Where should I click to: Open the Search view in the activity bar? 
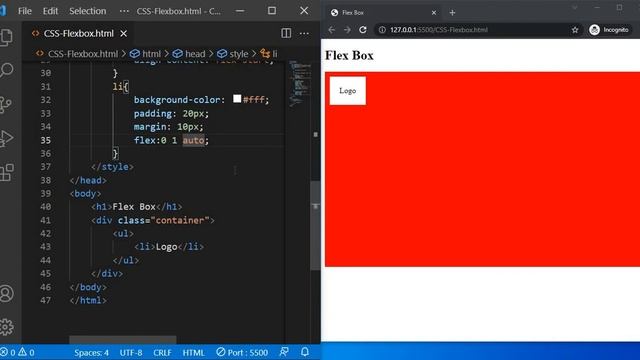6,70
